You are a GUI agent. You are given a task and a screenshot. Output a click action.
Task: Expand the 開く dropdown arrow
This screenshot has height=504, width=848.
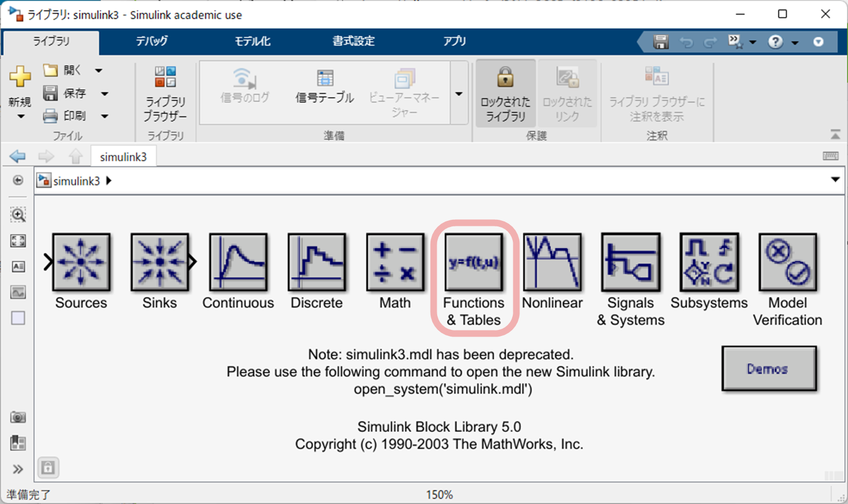click(99, 71)
